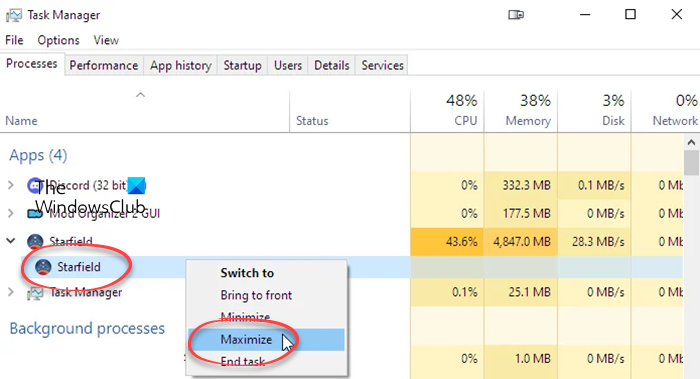This screenshot has width=700, height=379.
Task: Expand the Mod Organizer 2 GUI group
Action: pyautogui.click(x=11, y=214)
